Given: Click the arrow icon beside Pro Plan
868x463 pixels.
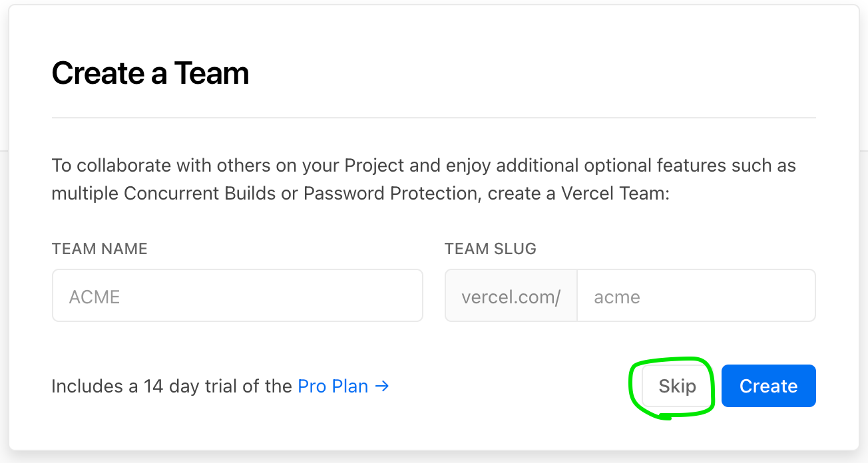Looking at the screenshot, I should point(382,386).
